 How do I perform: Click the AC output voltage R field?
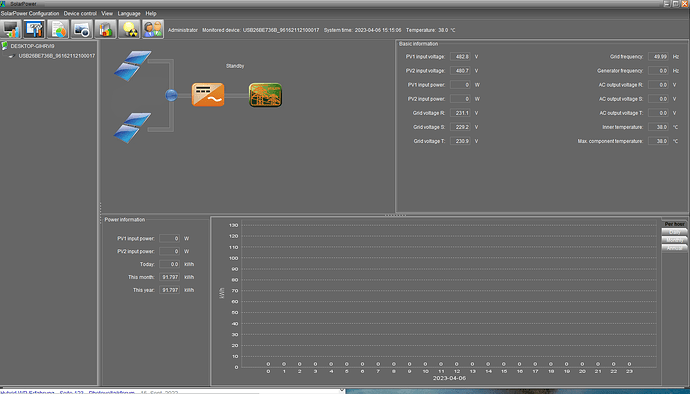[658, 85]
